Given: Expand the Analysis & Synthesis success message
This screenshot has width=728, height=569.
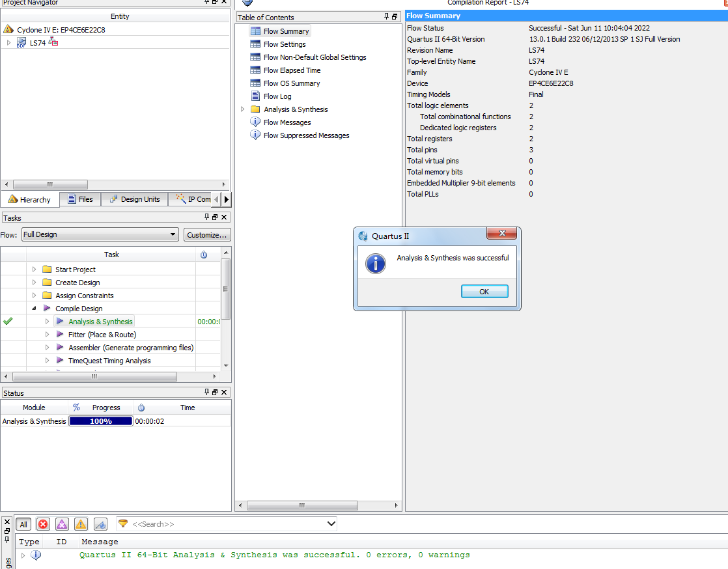Looking at the screenshot, I should click(23, 555).
